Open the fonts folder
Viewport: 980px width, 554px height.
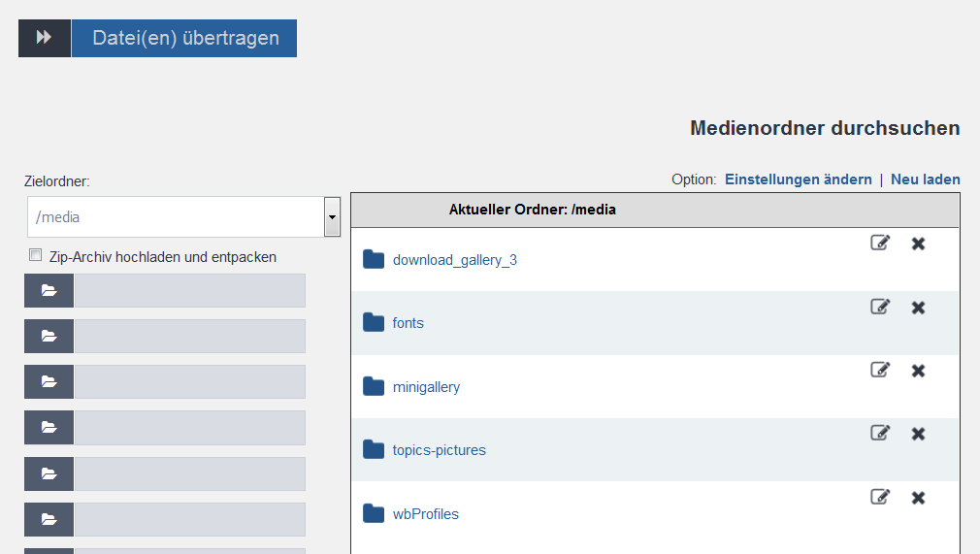408,323
